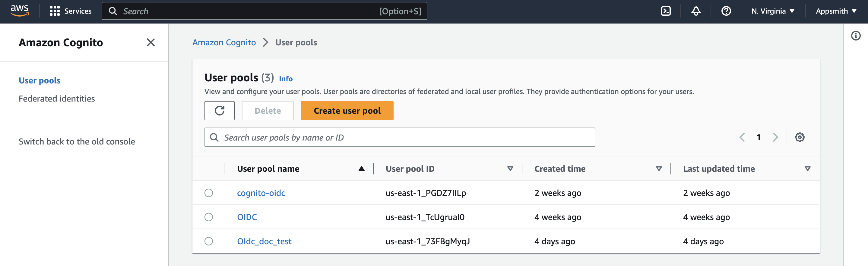
Task: Open the AWS CloudShell terminal icon
Action: coord(666,11)
